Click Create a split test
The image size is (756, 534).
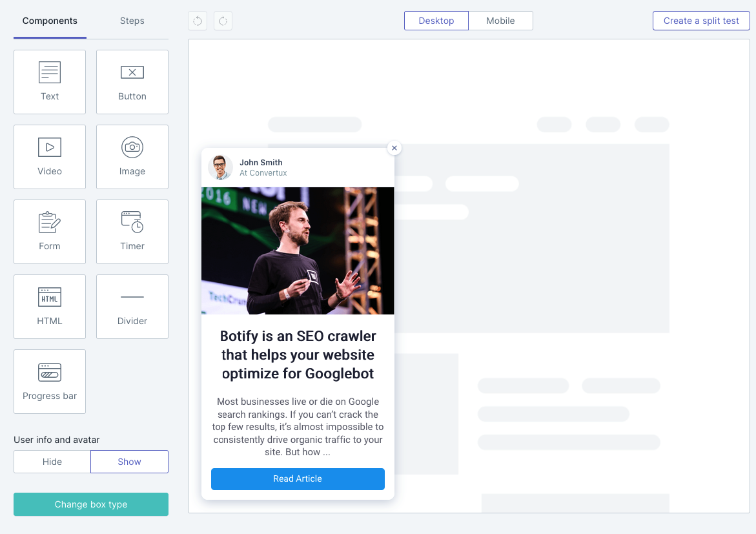click(701, 21)
